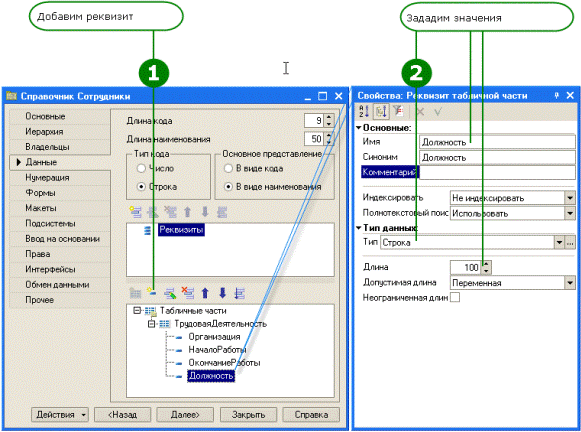Click the disabled edit attribute icon in the upper toolbar
Image resolution: width=581 pixels, height=432 pixels.
[x=153, y=212]
